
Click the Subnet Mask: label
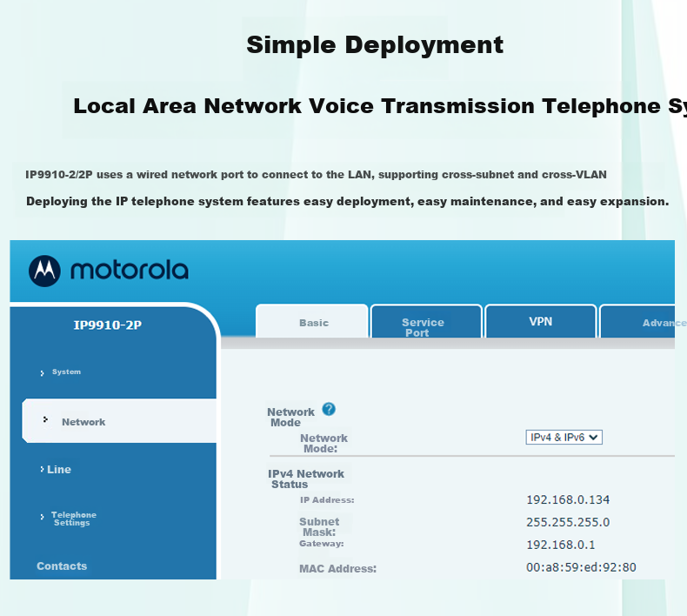319,526
